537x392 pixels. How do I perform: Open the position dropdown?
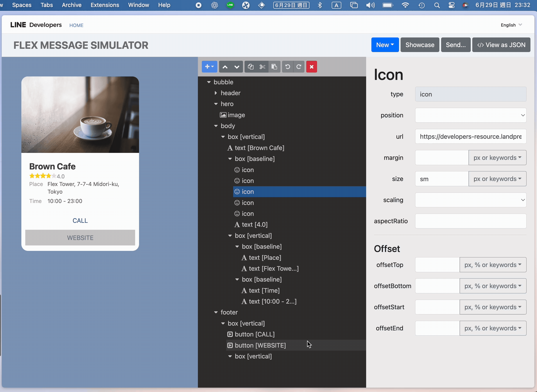(471, 115)
